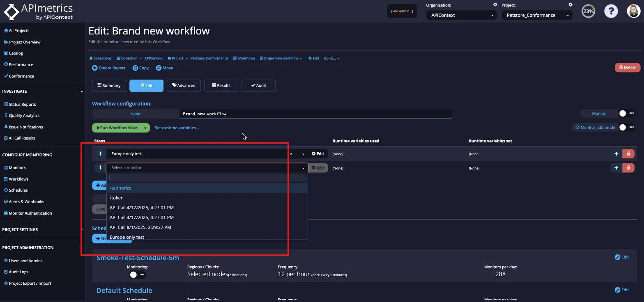Image resolution: width=644 pixels, height=302 pixels.
Task: Open Alerts & Webhooks in sidebar
Action: click(24, 201)
